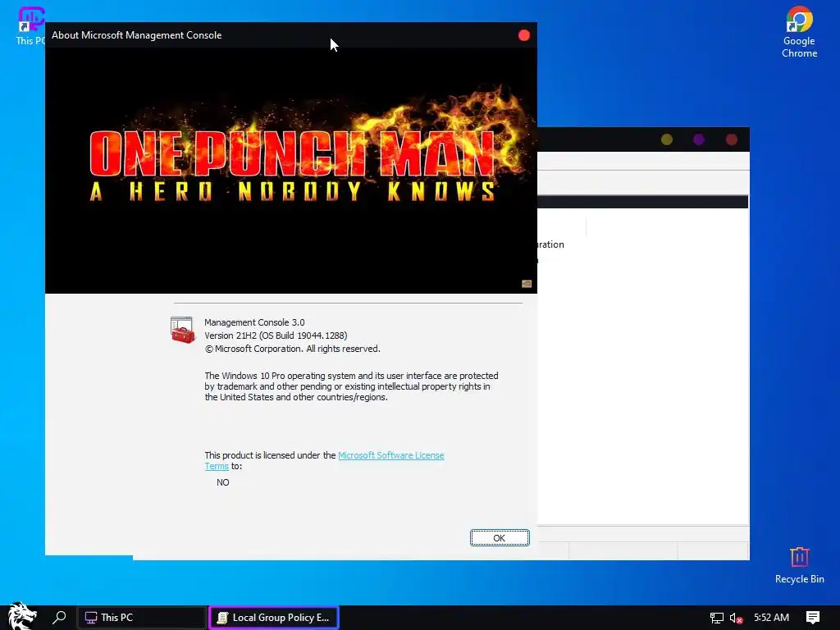Open taskbar search magnifier

coord(59,617)
